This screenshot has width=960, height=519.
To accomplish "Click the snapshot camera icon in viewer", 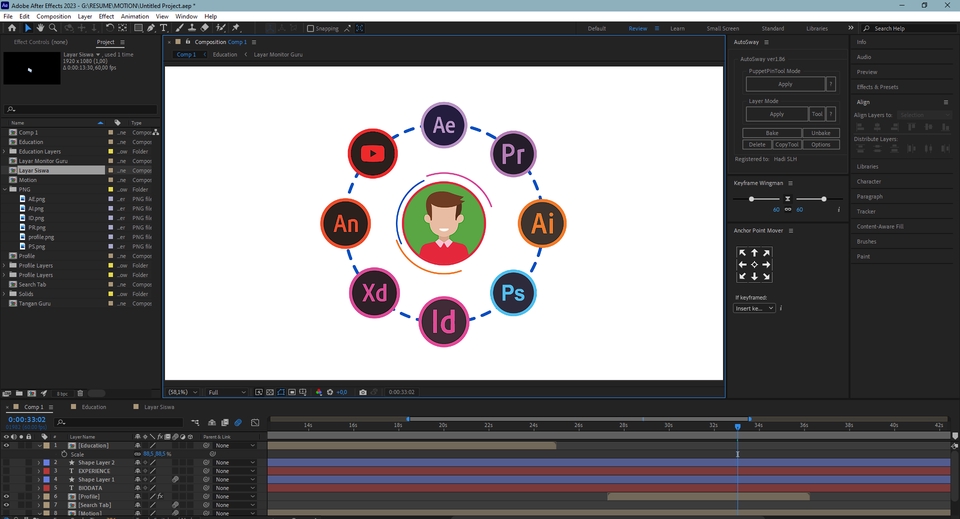I will click(362, 392).
